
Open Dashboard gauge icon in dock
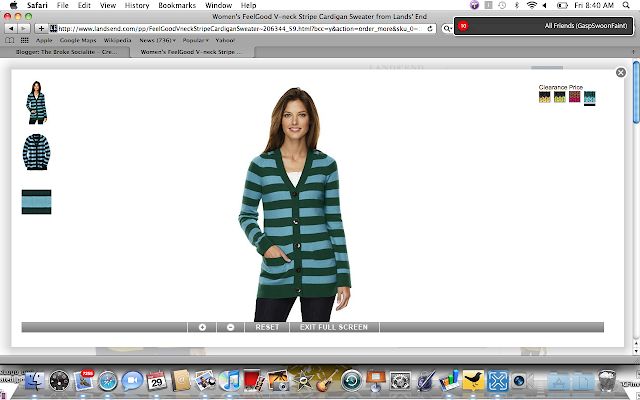pyautogui.click(x=59, y=382)
